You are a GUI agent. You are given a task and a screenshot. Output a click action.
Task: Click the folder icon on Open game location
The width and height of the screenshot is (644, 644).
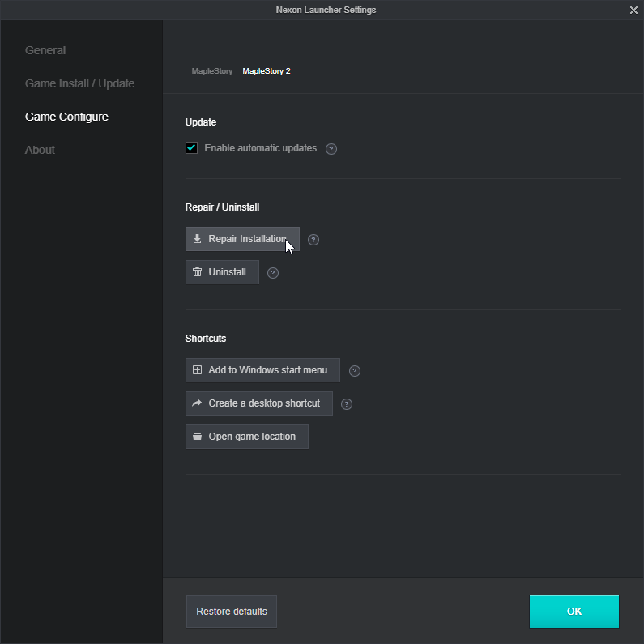[x=197, y=437]
